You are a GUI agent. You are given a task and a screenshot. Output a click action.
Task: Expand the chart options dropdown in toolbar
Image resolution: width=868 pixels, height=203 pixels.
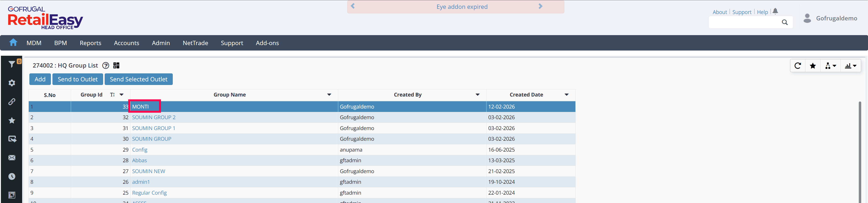(851, 66)
